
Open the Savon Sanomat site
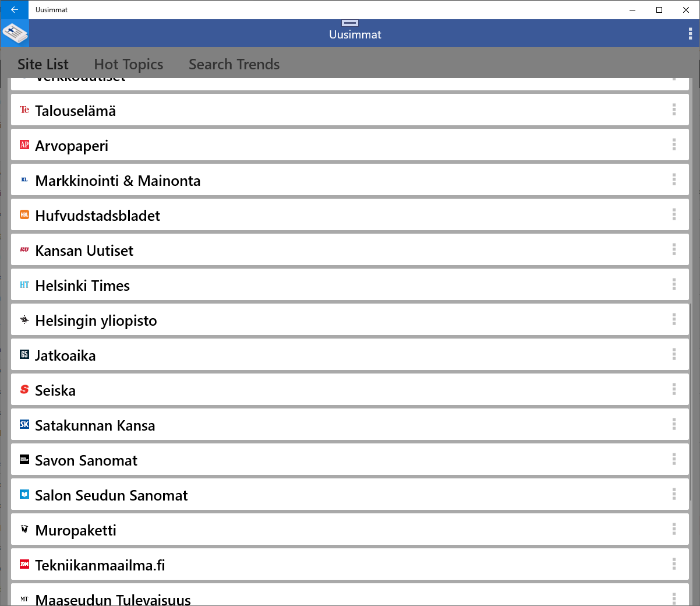(350, 459)
